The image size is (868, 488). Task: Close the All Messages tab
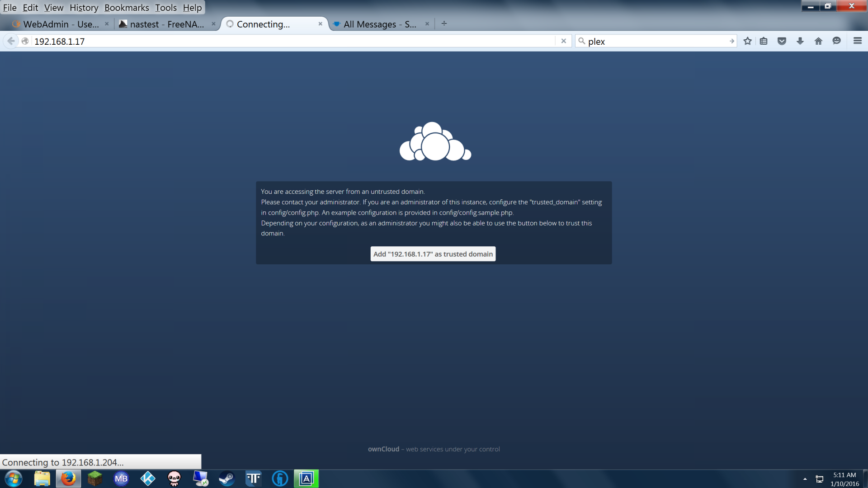(427, 24)
